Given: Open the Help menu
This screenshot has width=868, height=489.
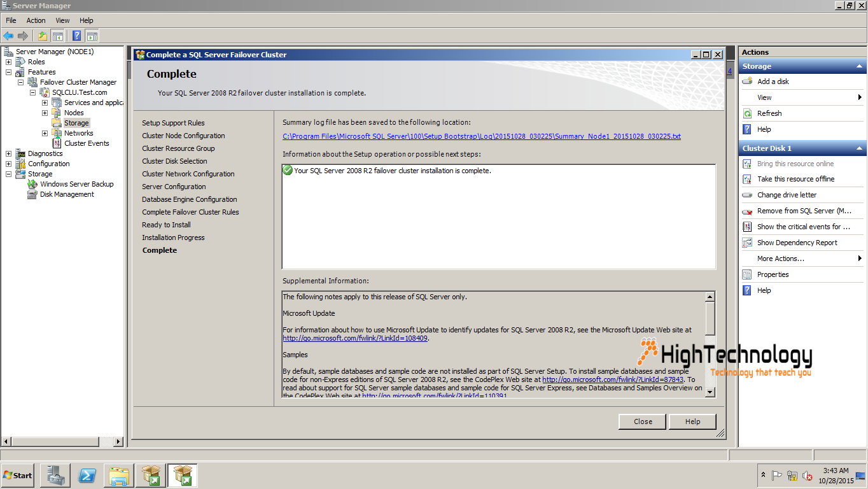Looking at the screenshot, I should pos(87,20).
